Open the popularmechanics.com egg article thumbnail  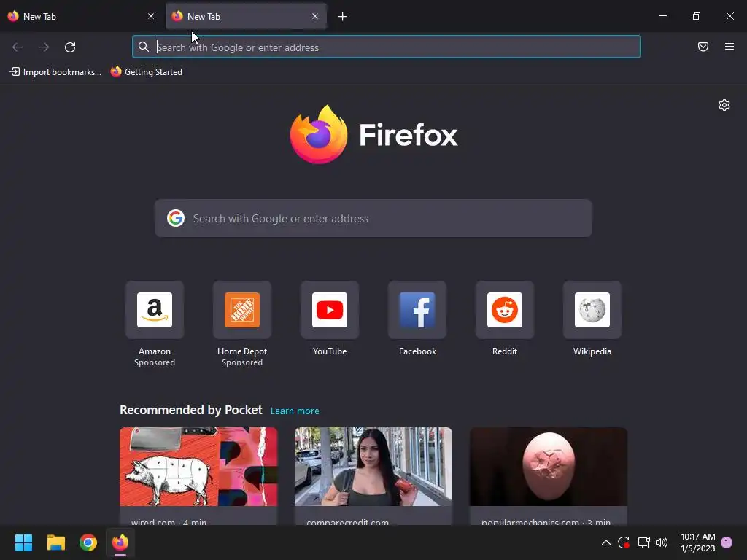[x=549, y=467]
